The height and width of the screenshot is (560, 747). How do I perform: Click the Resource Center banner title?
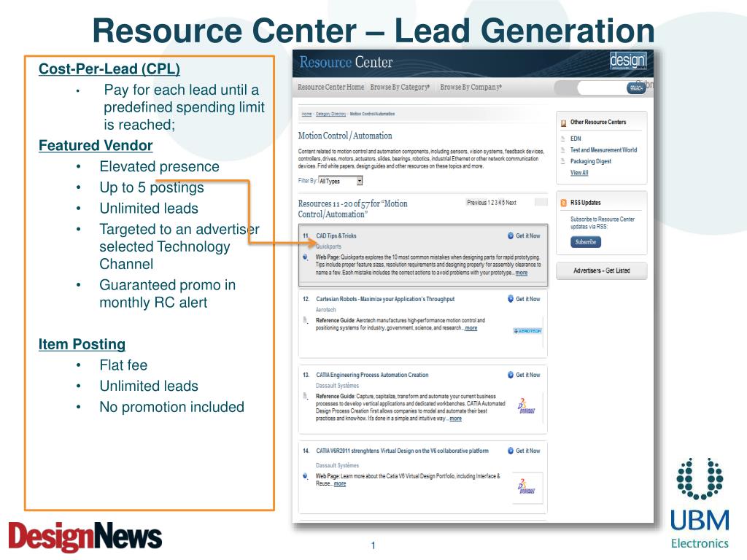346,62
